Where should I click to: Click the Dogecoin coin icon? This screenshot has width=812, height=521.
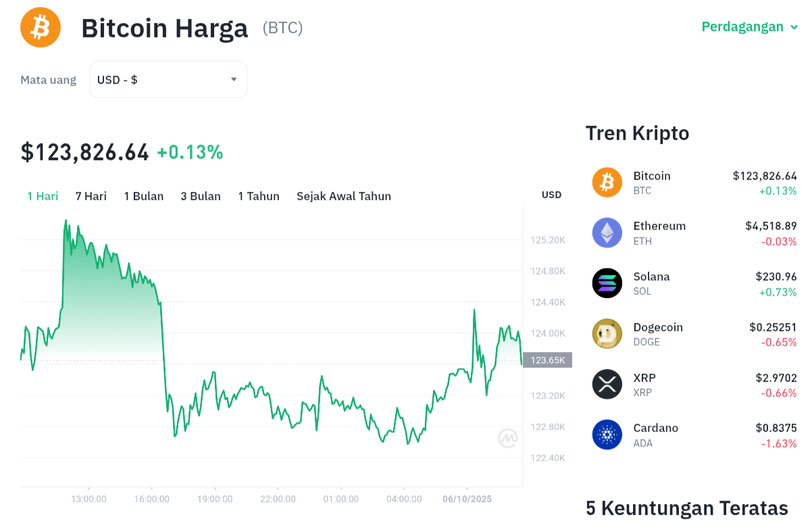607,334
